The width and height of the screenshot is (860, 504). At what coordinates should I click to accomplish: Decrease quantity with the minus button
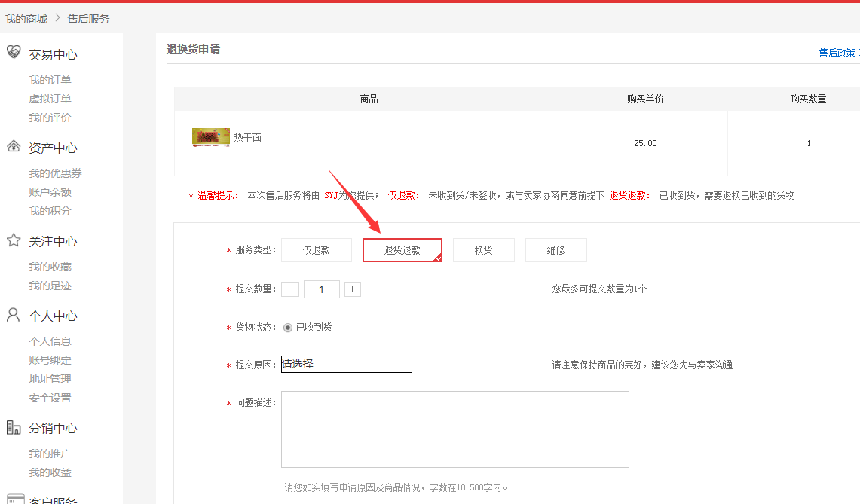[290, 289]
